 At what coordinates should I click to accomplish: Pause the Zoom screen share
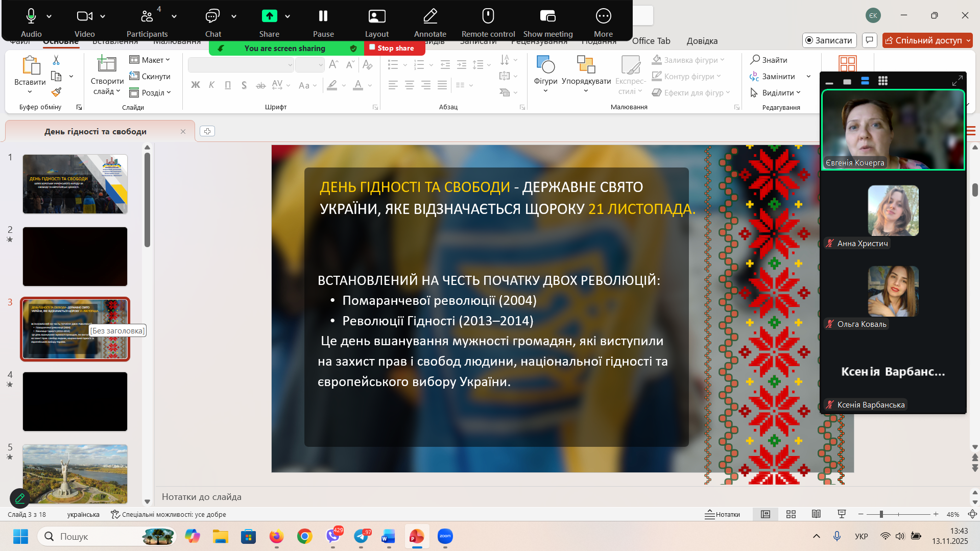pyautogui.click(x=323, y=17)
